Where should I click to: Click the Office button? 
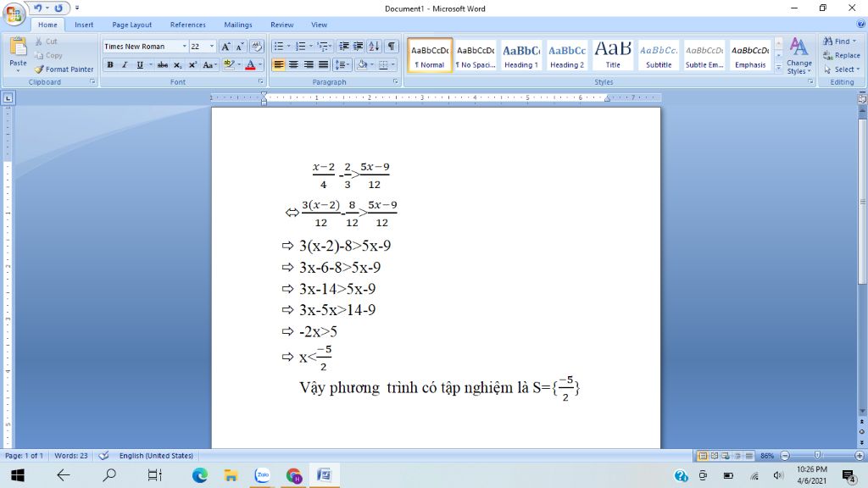click(14, 14)
